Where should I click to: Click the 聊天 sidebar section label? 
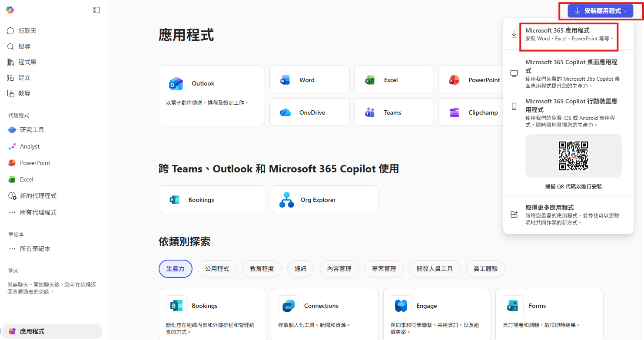(x=13, y=271)
